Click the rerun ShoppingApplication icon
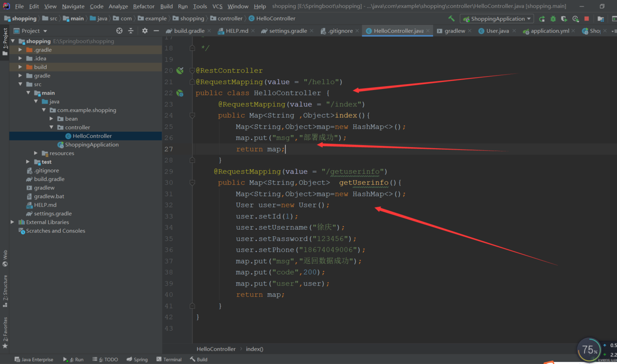The height and width of the screenshot is (364, 617). 542,19
